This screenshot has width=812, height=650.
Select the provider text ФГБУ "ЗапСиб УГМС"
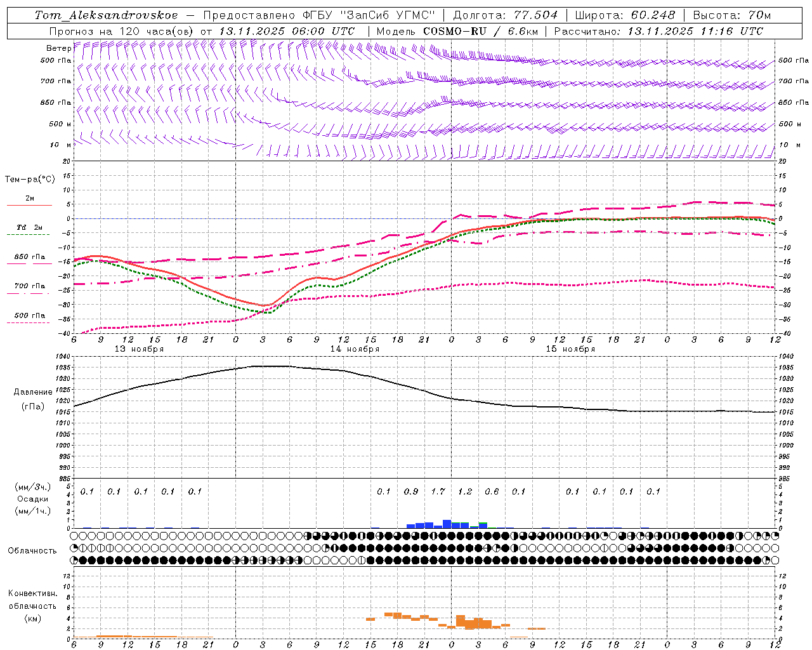[370, 15]
